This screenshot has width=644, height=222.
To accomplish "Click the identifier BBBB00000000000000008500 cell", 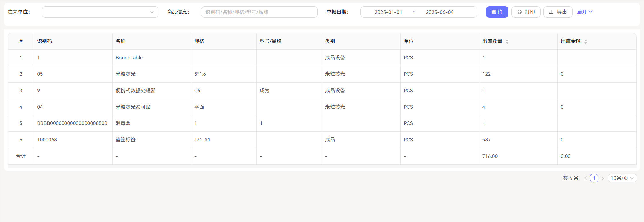I will pos(72,123).
